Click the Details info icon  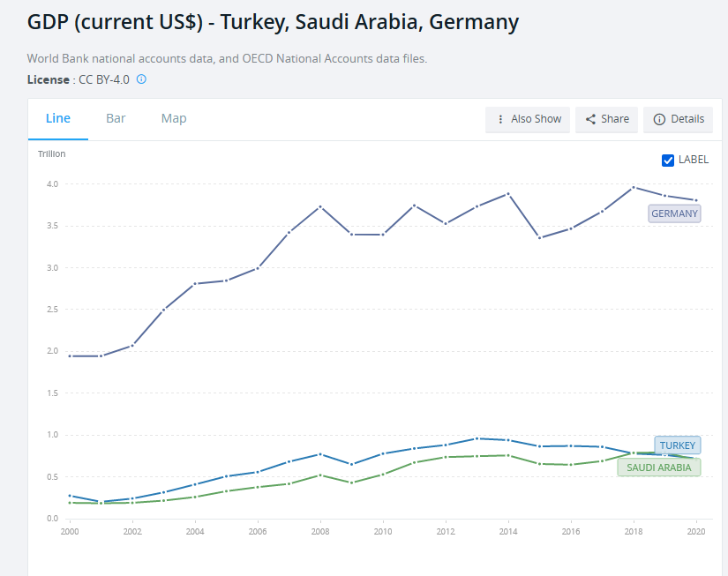(x=659, y=119)
